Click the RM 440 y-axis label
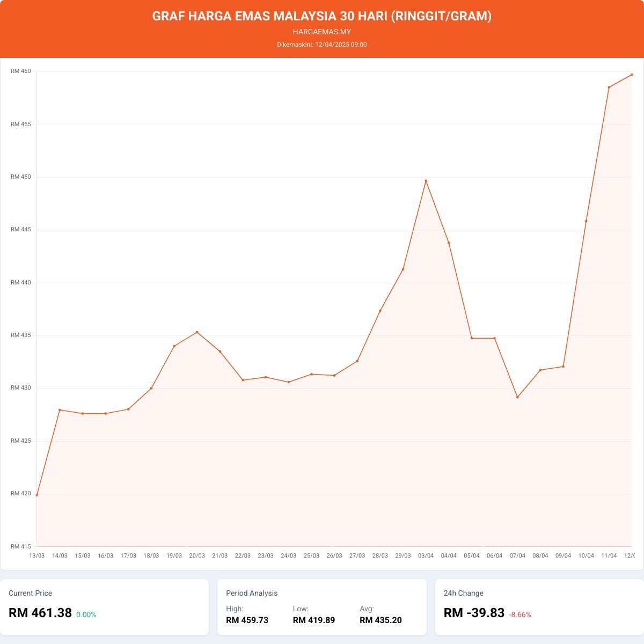 (x=21, y=282)
